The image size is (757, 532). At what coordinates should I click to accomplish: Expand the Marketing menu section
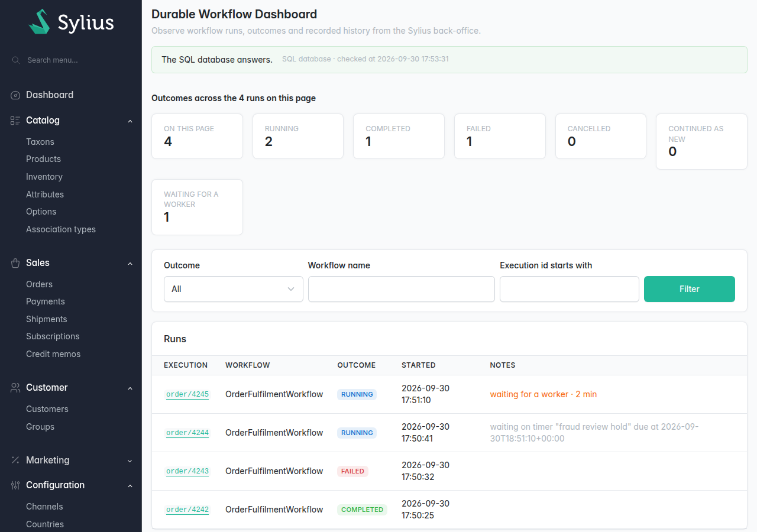pos(130,461)
